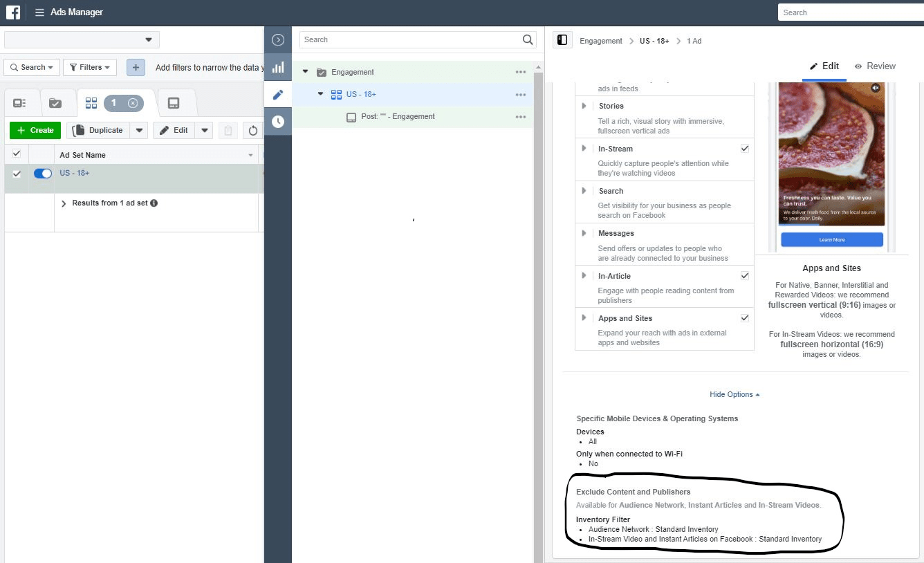Viewport: 924px width, 563px height.
Task: Click the refresh icon in the toolbar
Action: coord(252,130)
